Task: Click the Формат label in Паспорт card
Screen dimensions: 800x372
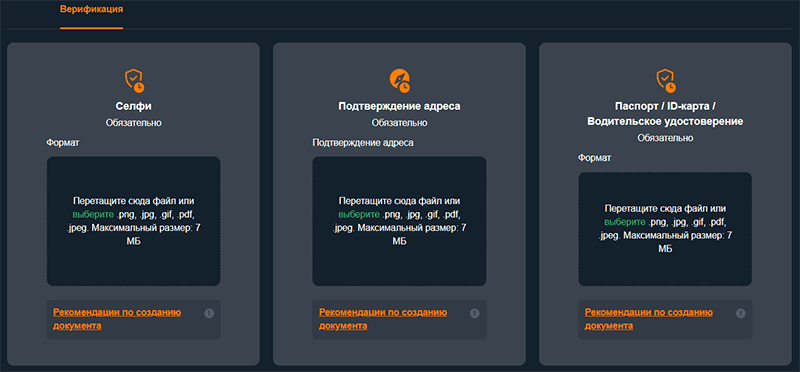Action: point(594,158)
